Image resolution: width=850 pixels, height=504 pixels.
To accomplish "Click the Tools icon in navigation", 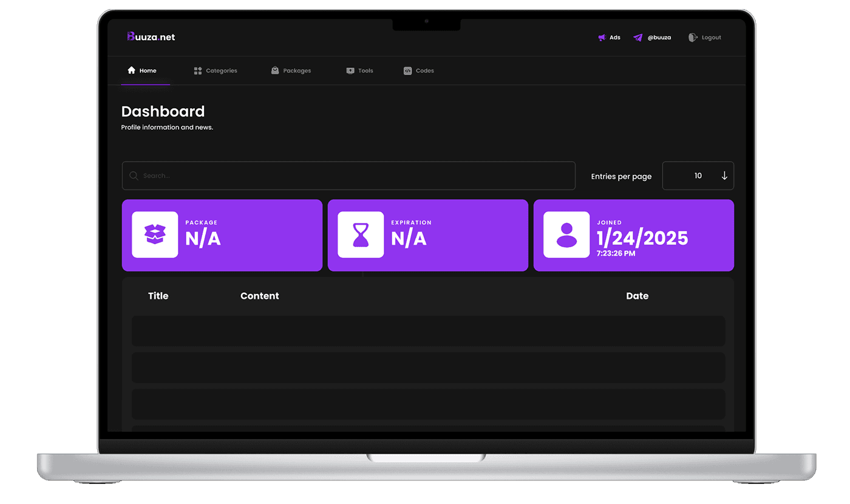I will (x=350, y=71).
